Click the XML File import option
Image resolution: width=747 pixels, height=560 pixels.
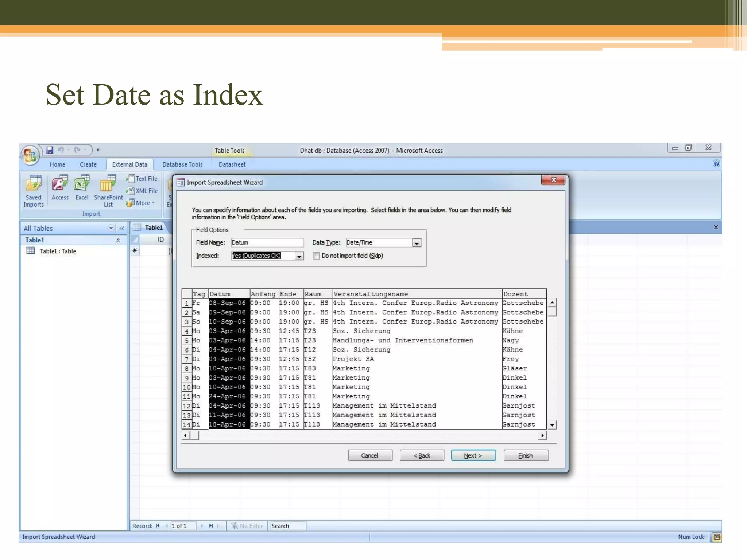click(x=142, y=191)
